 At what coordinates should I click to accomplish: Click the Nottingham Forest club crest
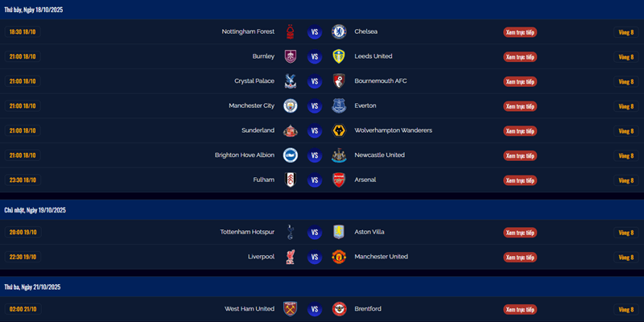tap(290, 32)
